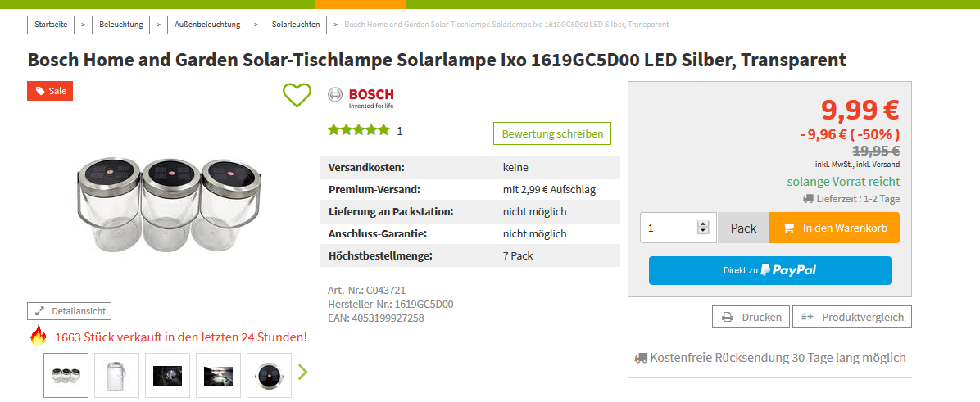
Task: Click the five-star rating icons
Action: [358, 130]
